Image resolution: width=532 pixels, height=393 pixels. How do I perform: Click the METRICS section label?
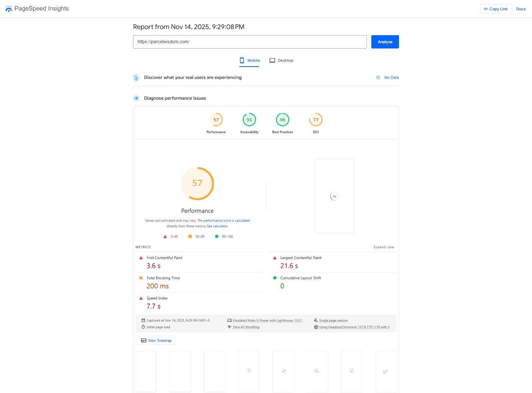[x=143, y=247]
